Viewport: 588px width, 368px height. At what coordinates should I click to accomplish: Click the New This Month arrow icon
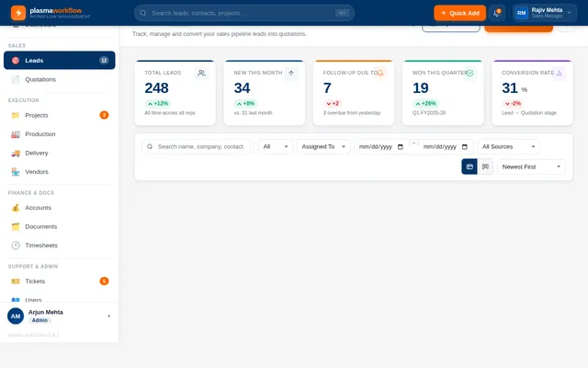click(291, 74)
